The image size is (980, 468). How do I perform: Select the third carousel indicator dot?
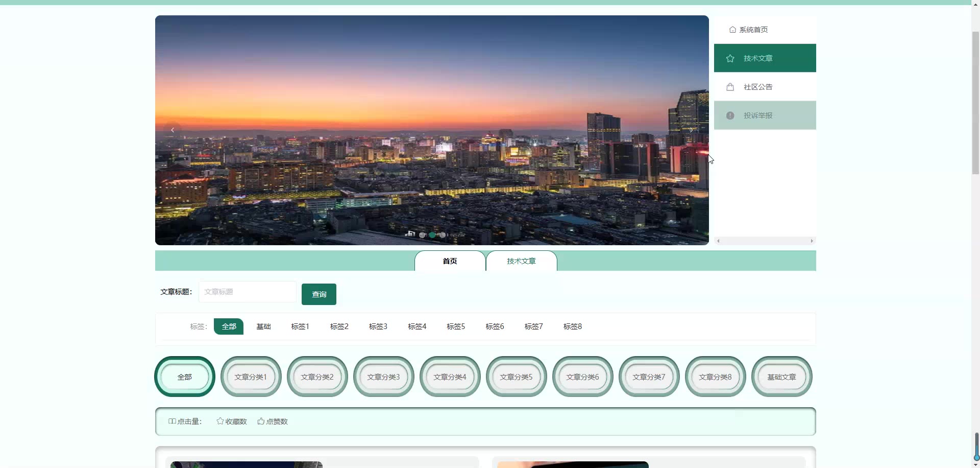pyautogui.click(x=443, y=235)
